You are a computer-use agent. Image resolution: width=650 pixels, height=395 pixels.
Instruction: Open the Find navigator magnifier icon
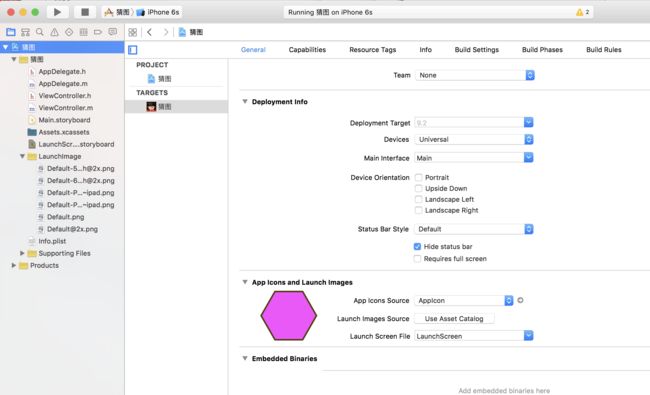click(40, 32)
